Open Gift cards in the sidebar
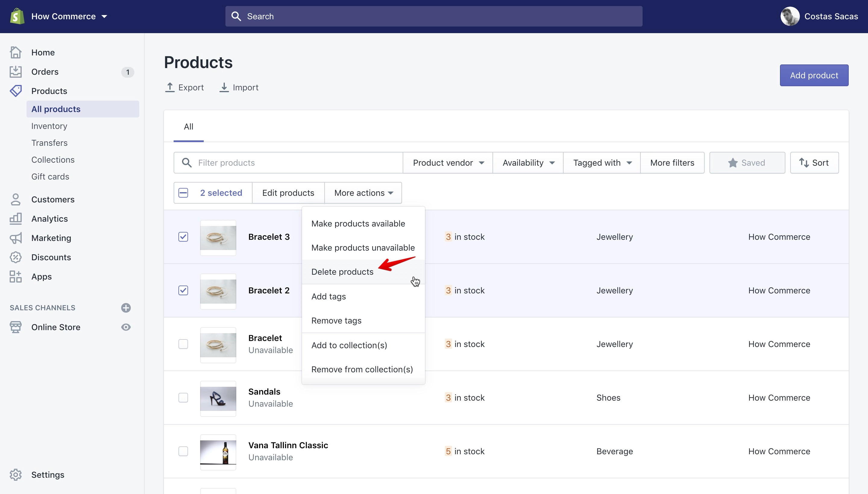 pos(50,177)
